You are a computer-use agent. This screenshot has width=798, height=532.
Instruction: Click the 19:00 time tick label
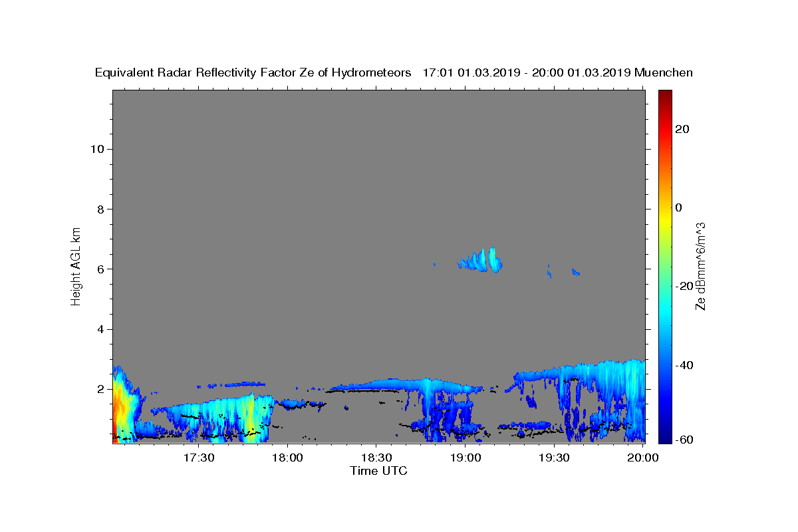tap(465, 458)
